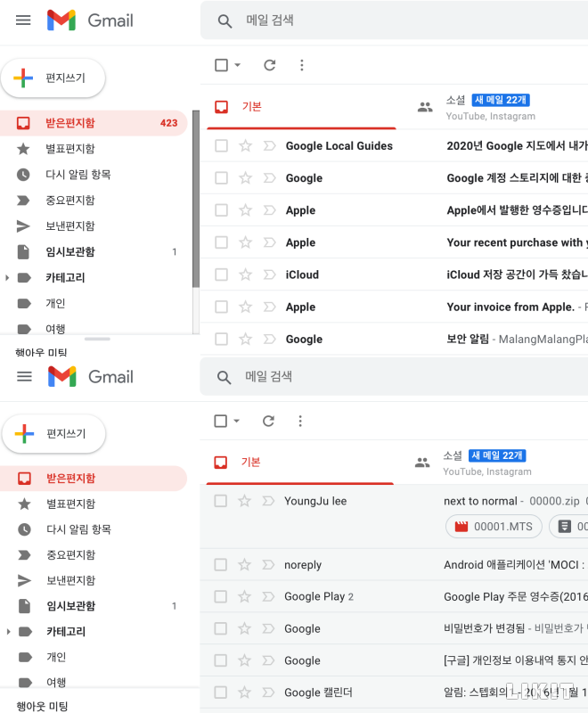Star the noreply email
The image size is (588, 713).
(x=244, y=564)
